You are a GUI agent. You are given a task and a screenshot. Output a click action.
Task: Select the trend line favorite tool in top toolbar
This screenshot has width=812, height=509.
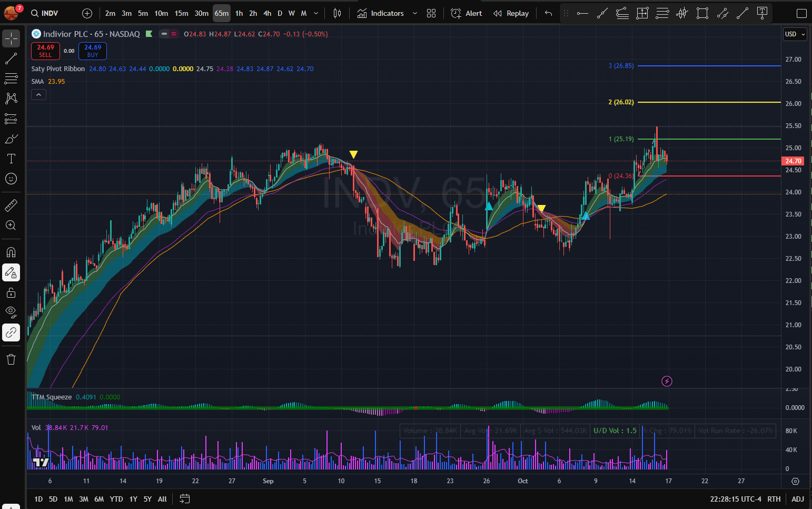pos(742,13)
